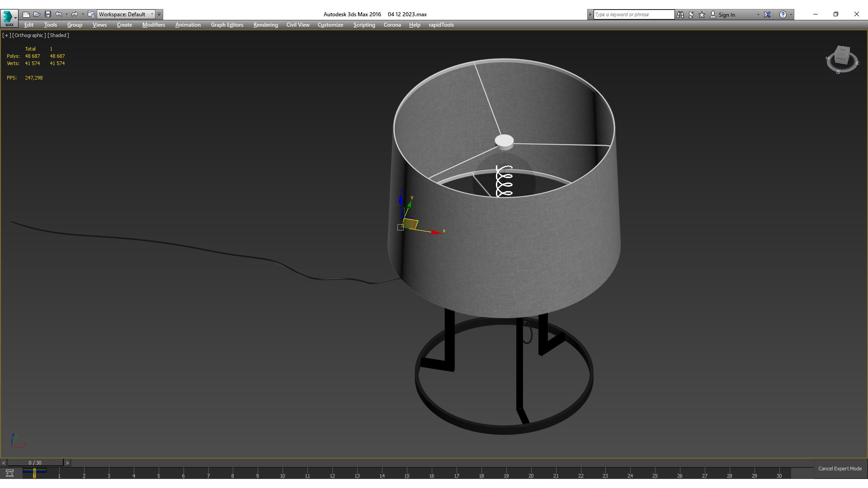Viewport: 868px width, 488px height.
Task: Click the Open File folder icon
Action: 37,14
